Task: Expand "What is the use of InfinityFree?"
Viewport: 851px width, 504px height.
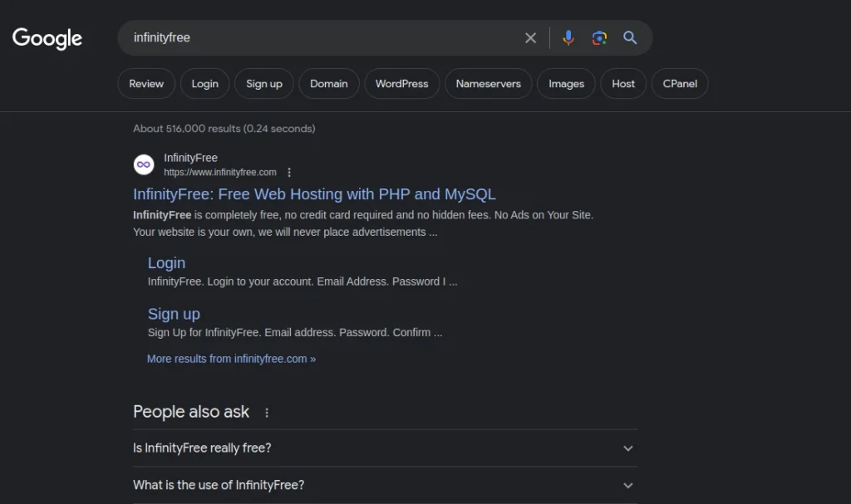Action: [385, 485]
